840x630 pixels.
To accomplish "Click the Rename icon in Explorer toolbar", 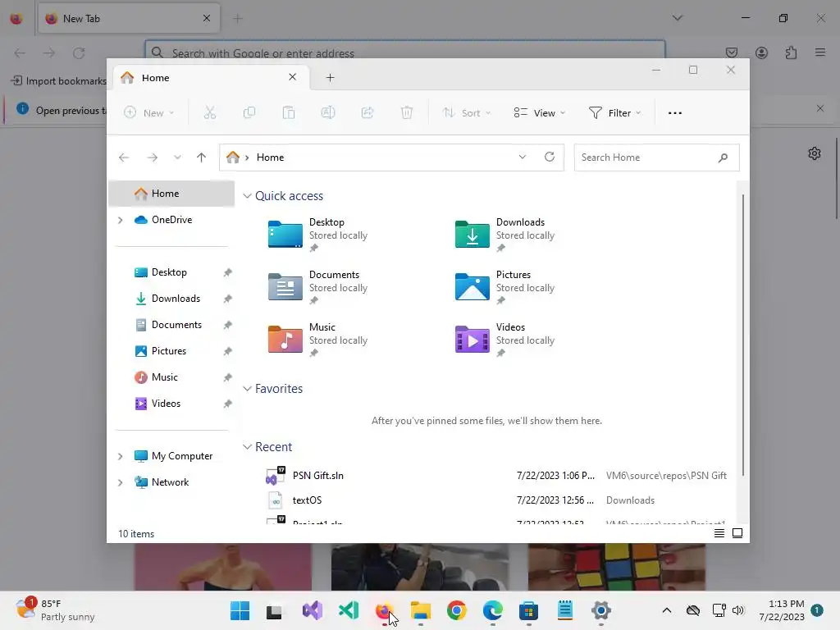I will coord(328,112).
